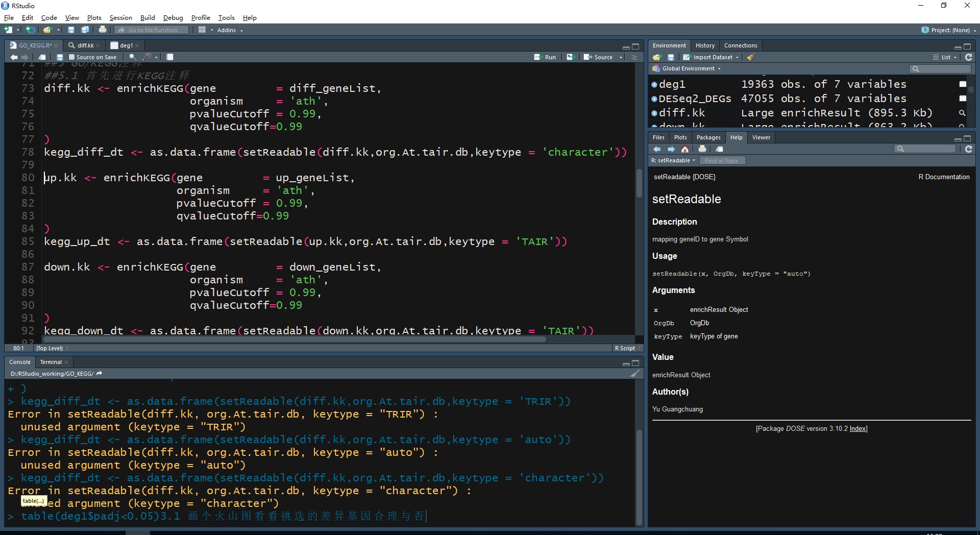Switch to the History tab
The image size is (980, 535).
coord(705,45)
